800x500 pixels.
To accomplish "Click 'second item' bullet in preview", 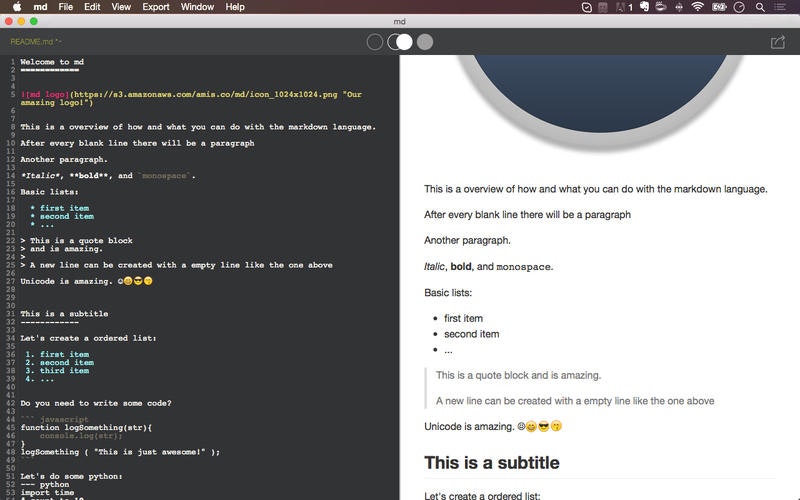I will pos(471,334).
